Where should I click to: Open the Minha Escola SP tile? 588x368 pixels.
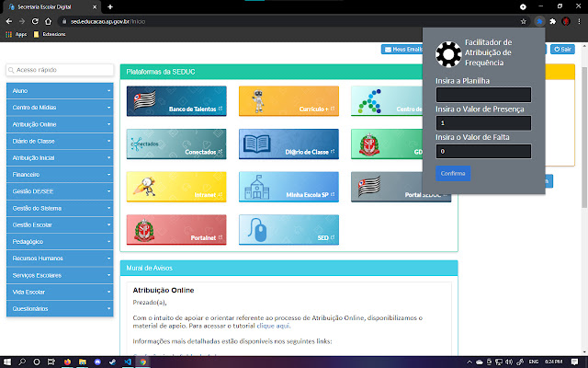[x=288, y=187]
